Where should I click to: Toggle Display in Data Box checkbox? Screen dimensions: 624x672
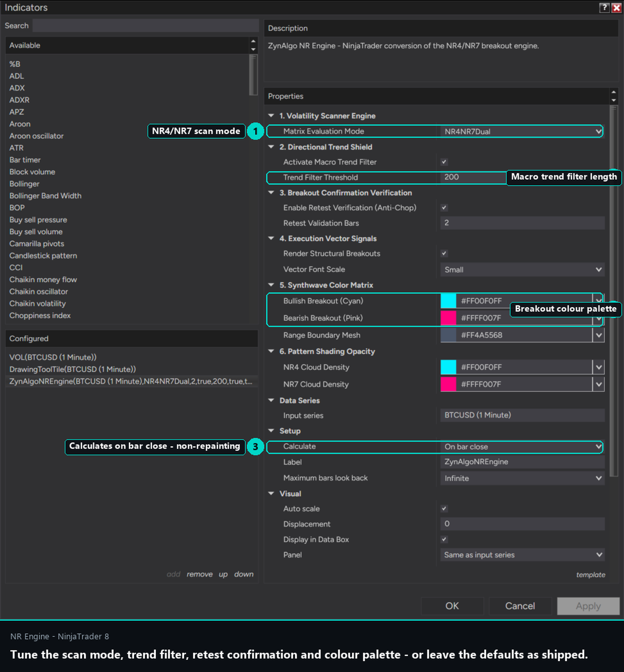(444, 539)
